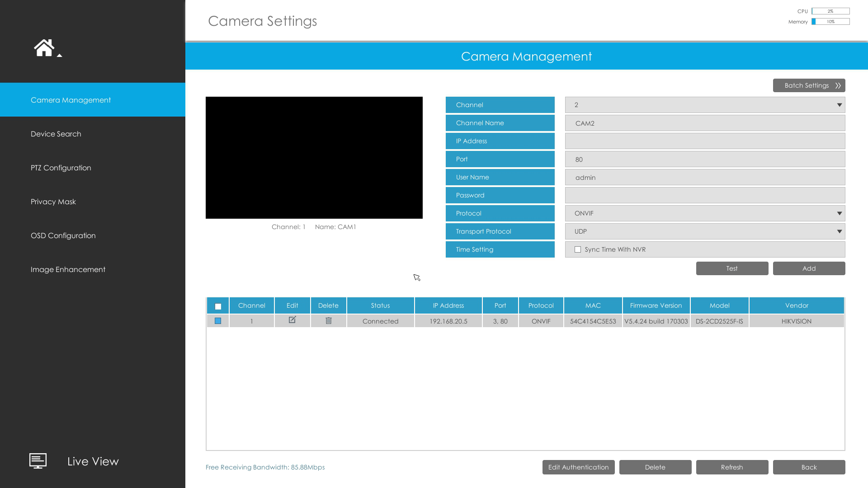Click the Password input field
The image size is (868, 488).
pyautogui.click(x=705, y=195)
